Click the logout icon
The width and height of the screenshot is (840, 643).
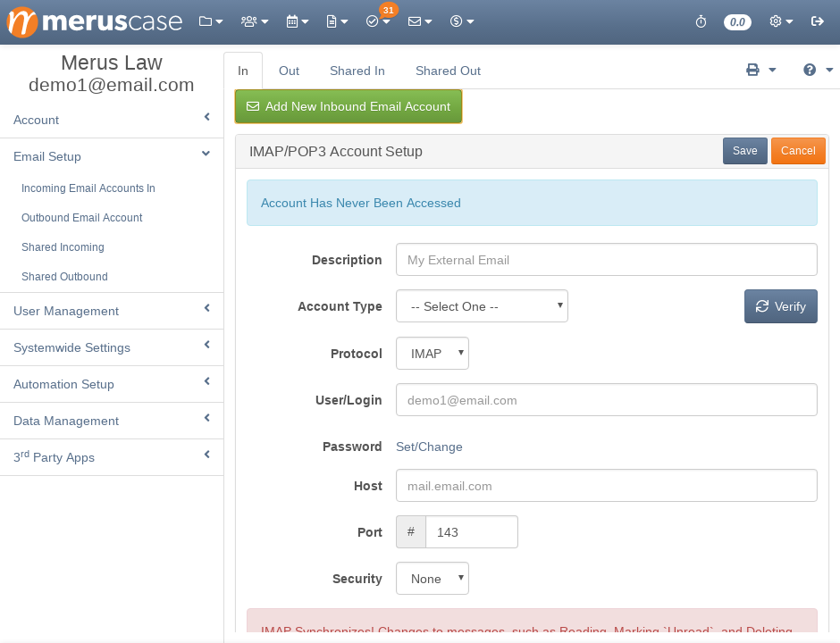click(x=817, y=21)
